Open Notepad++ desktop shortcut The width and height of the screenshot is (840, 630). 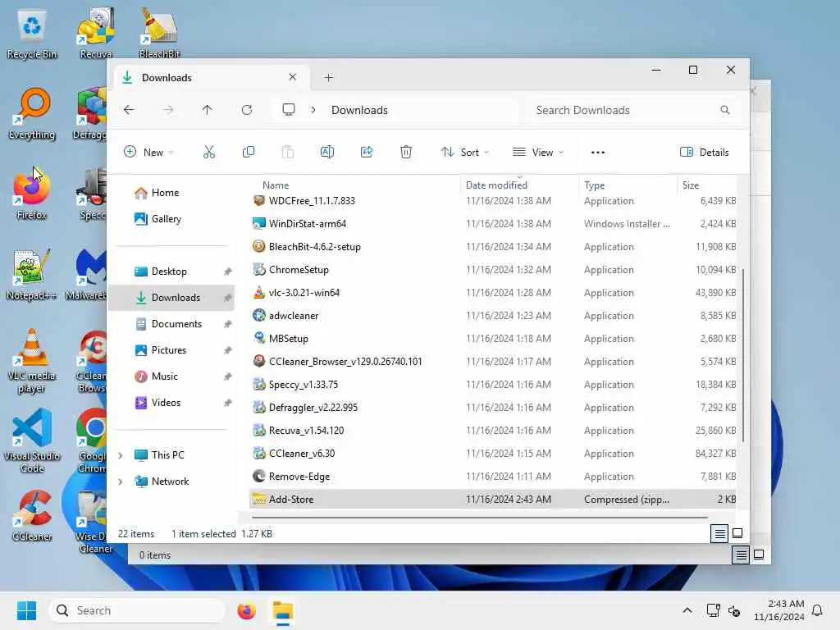(x=32, y=274)
